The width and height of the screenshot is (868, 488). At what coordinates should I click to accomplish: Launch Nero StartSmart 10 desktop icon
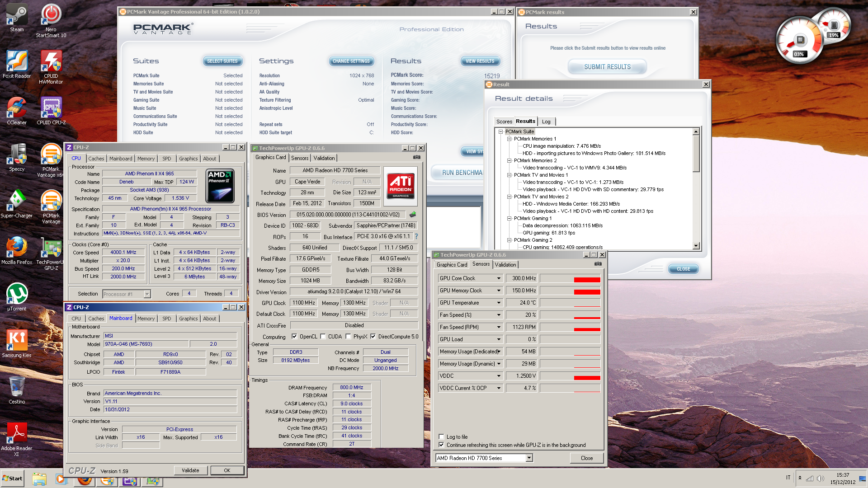[x=51, y=21]
